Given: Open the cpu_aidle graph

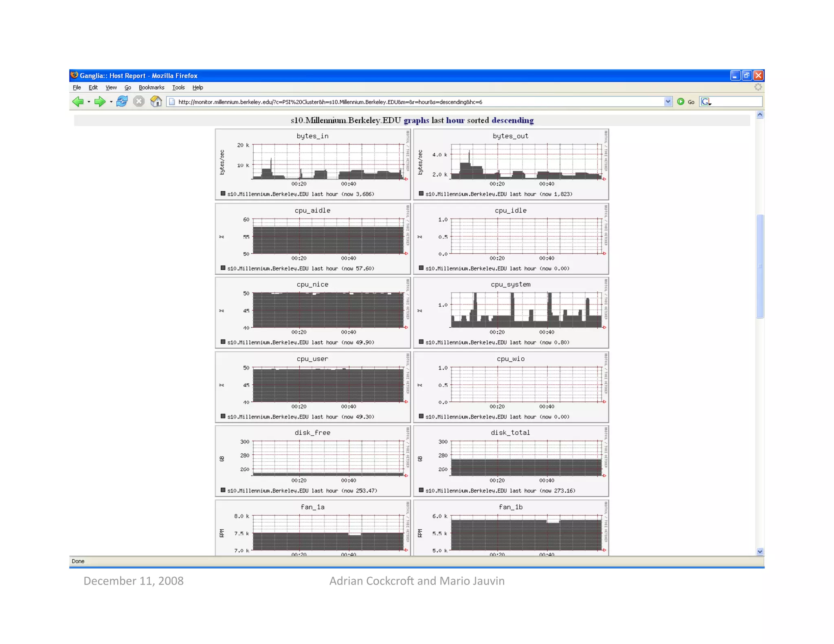Looking at the screenshot, I should 313,239.
